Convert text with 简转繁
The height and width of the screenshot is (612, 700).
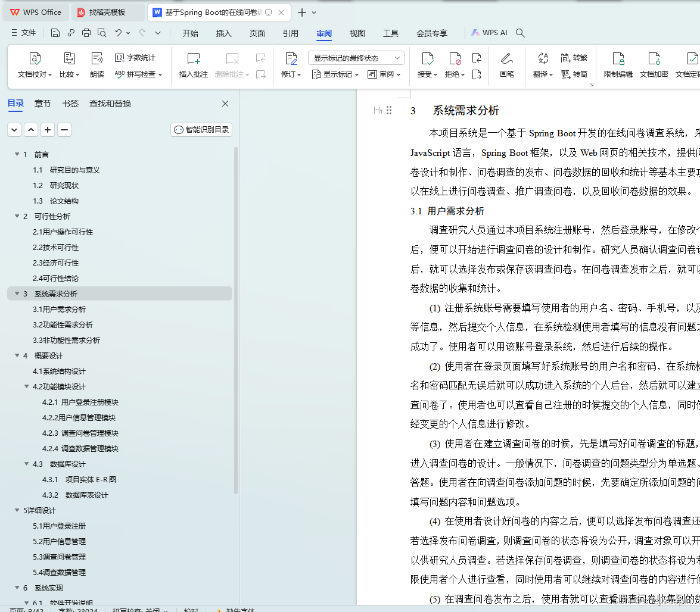tap(574, 58)
